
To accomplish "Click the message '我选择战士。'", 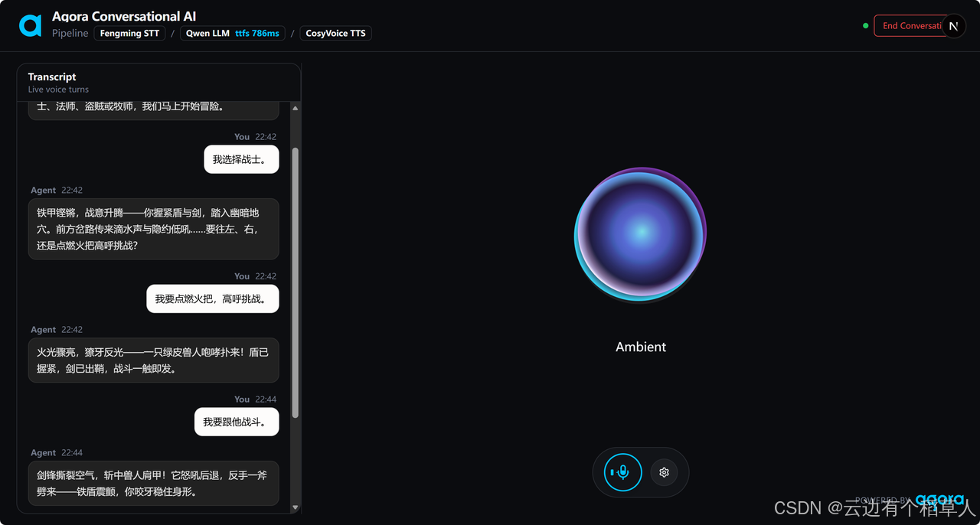I will 241,159.
